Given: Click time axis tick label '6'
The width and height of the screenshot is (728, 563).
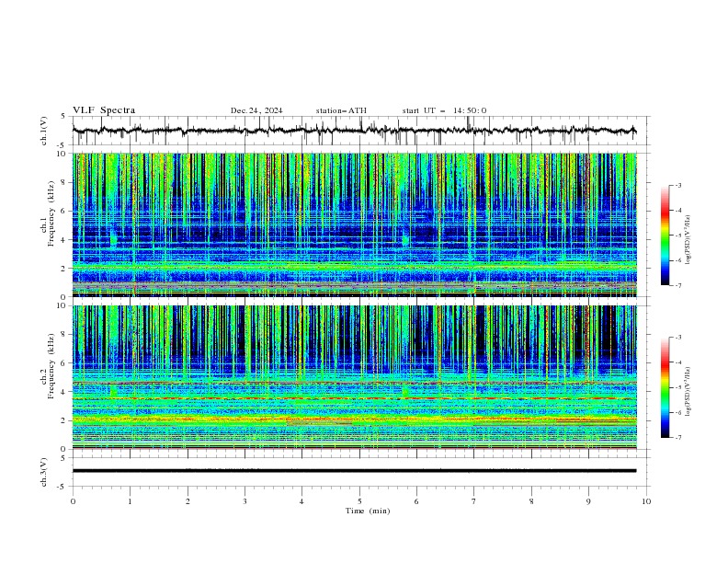Looking at the screenshot, I should (416, 501).
